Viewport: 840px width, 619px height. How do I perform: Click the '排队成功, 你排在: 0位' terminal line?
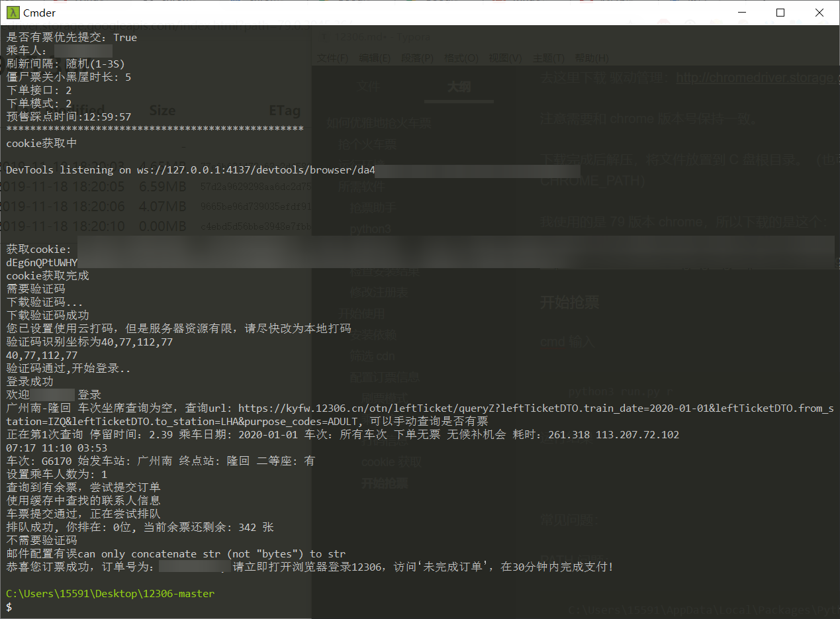(140, 528)
